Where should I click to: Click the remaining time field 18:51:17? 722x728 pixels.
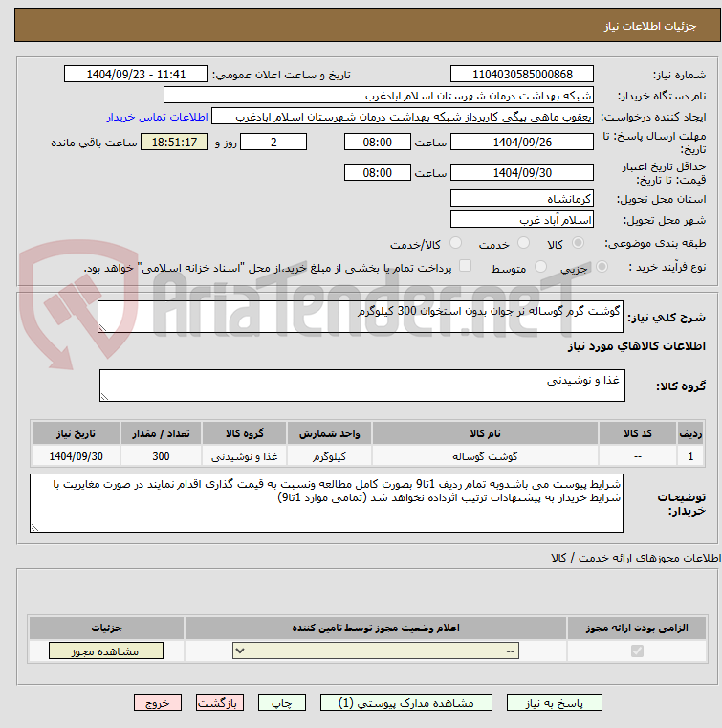click(x=174, y=143)
